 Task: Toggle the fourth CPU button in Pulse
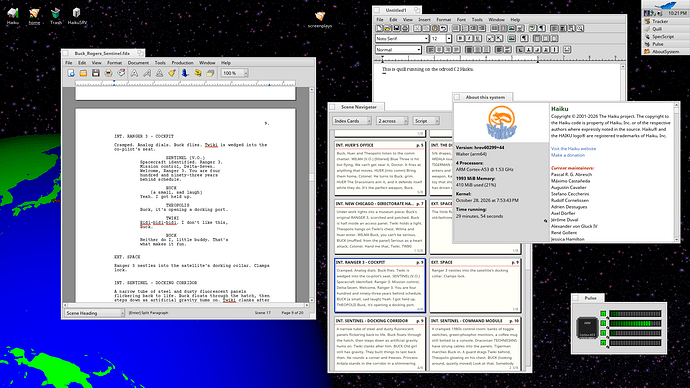point(603,343)
